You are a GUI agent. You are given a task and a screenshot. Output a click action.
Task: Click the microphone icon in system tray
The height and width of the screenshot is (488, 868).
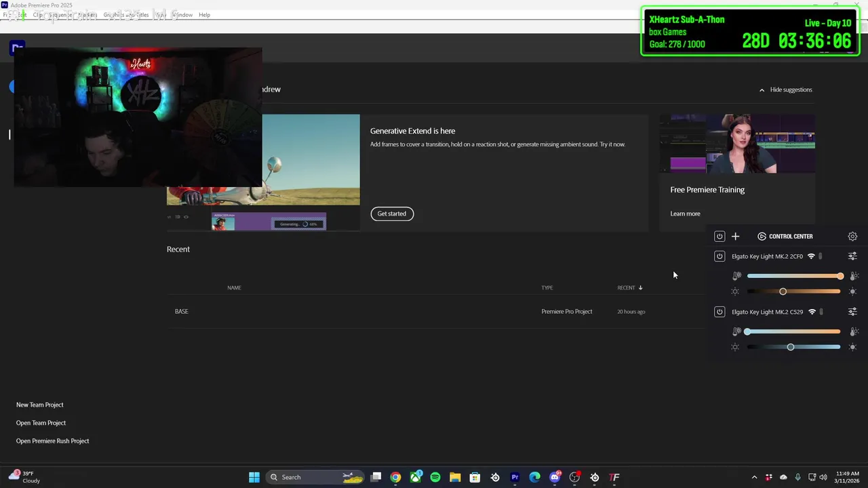pyautogui.click(x=797, y=477)
